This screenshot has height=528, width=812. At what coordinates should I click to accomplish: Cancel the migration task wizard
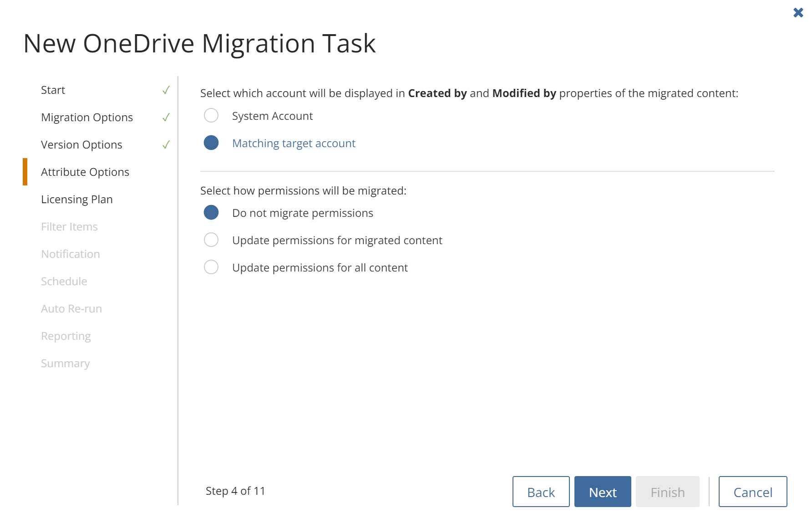pyautogui.click(x=753, y=492)
